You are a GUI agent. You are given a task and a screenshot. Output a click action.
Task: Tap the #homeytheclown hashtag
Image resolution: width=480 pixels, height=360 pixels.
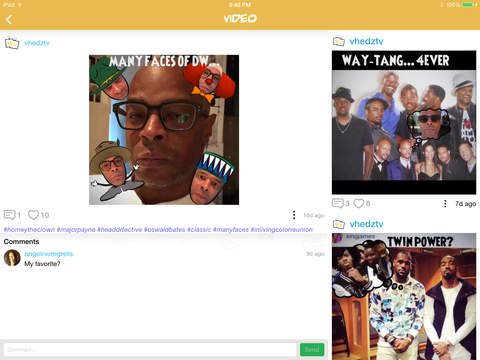(x=29, y=230)
